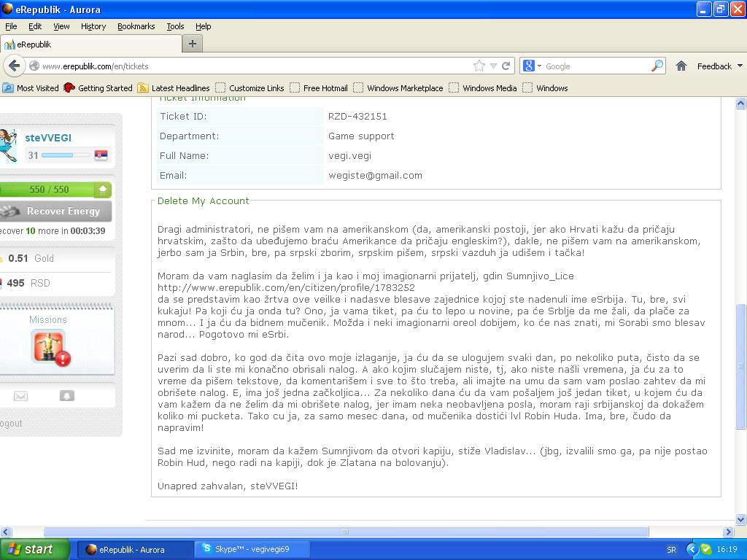
Task: Open the History menu
Action: [x=93, y=26]
